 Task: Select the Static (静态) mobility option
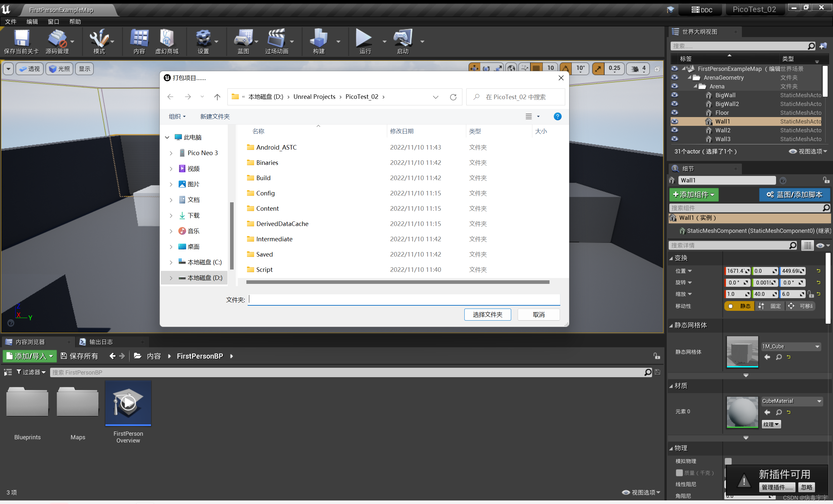[740, 306]
